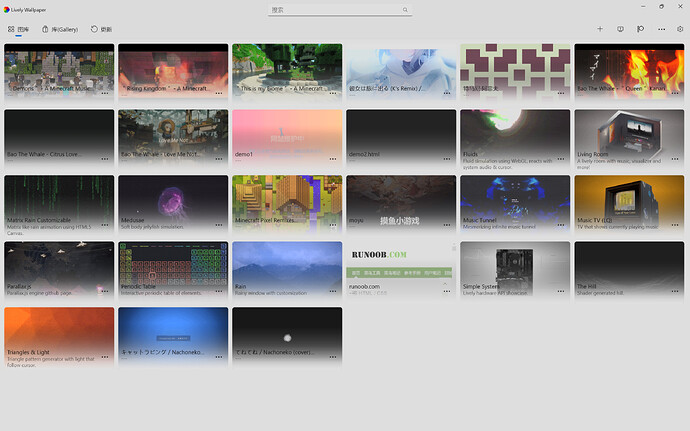Click the search input field

click(x=340, y=10)
